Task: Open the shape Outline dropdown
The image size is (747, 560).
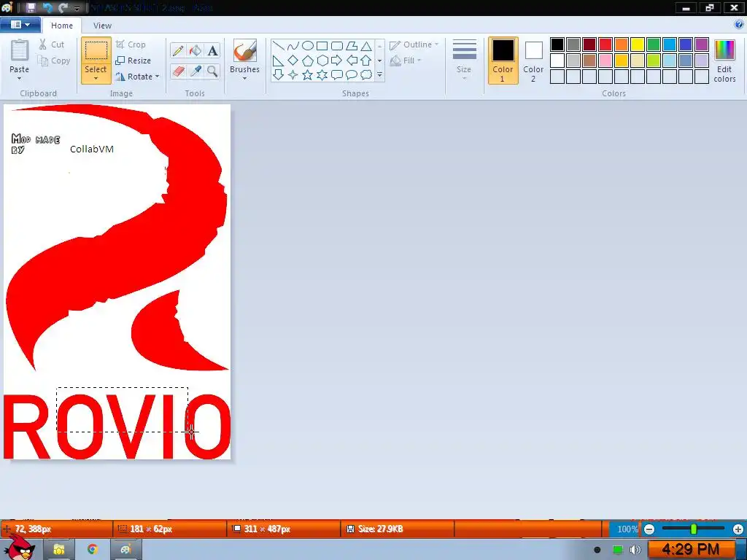Action: coord(414,44)
